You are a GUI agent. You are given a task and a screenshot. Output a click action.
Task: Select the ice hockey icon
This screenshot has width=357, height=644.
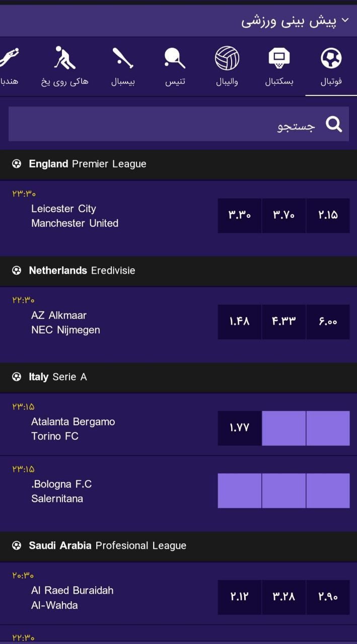pyautogui.click(x=65, y=59)
